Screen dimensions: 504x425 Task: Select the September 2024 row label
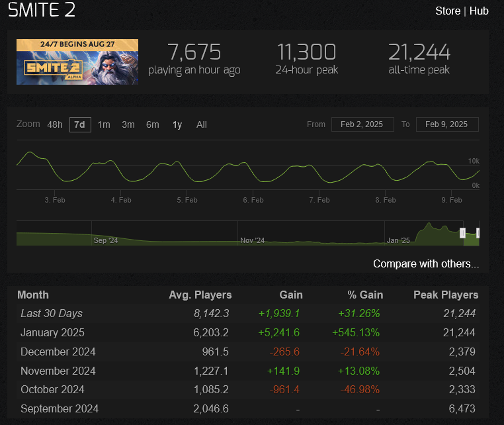click(x=60, y=409)
